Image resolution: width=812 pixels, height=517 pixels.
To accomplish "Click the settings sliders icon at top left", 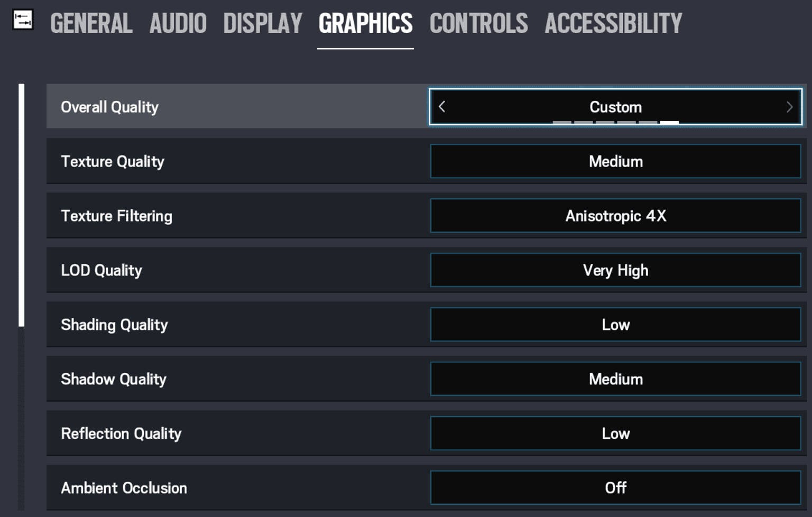I will [23, 20].
